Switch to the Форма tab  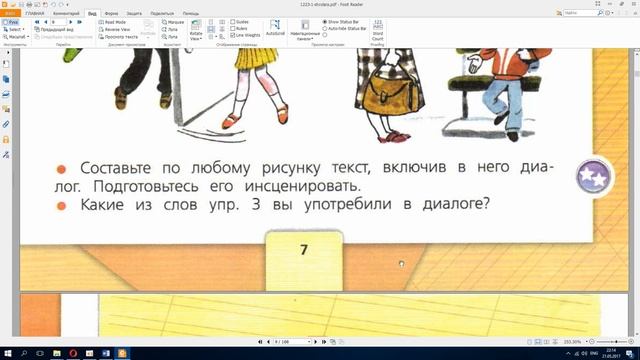pyautogui.click(x=111, y=13)
